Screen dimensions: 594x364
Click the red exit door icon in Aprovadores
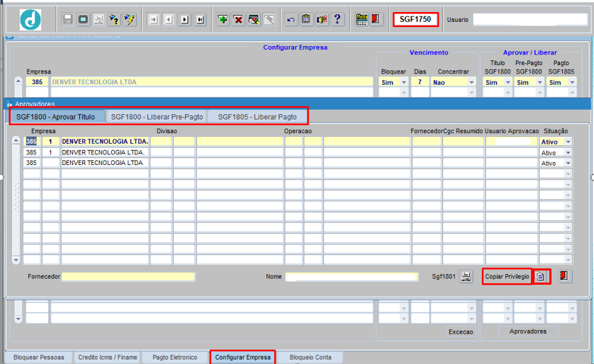pyautogui.click(x=564, y=276)
